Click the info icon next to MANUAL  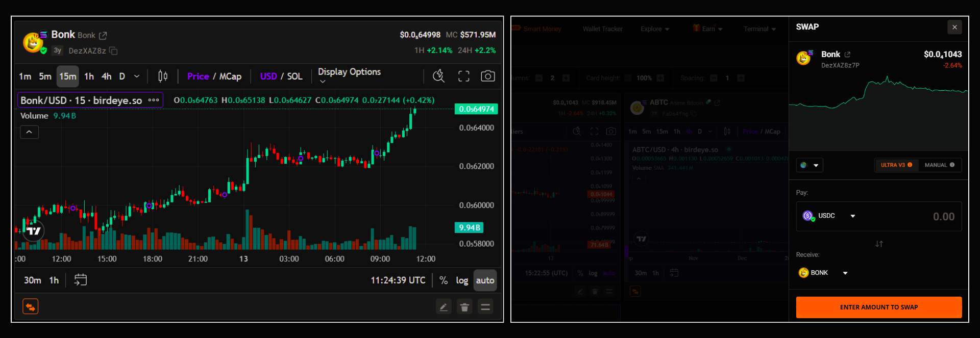pyautogui.click(x=952, y=165)
